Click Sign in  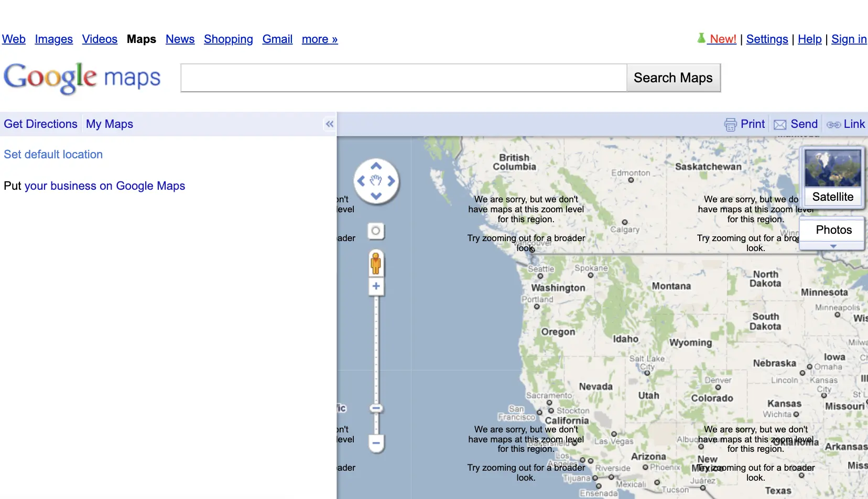click(x=849, y=39)
